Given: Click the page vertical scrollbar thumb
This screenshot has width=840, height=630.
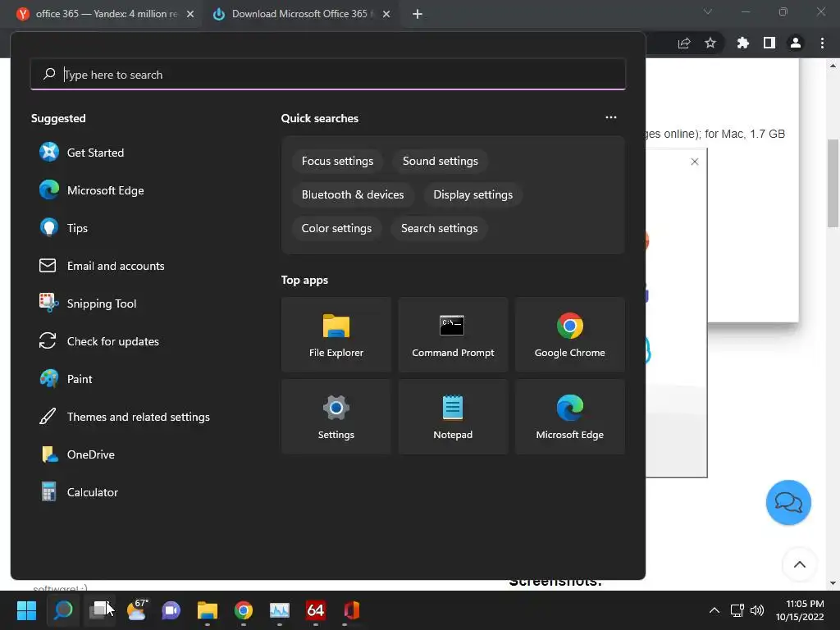Looking at the screenshot, I should [833, 183].
